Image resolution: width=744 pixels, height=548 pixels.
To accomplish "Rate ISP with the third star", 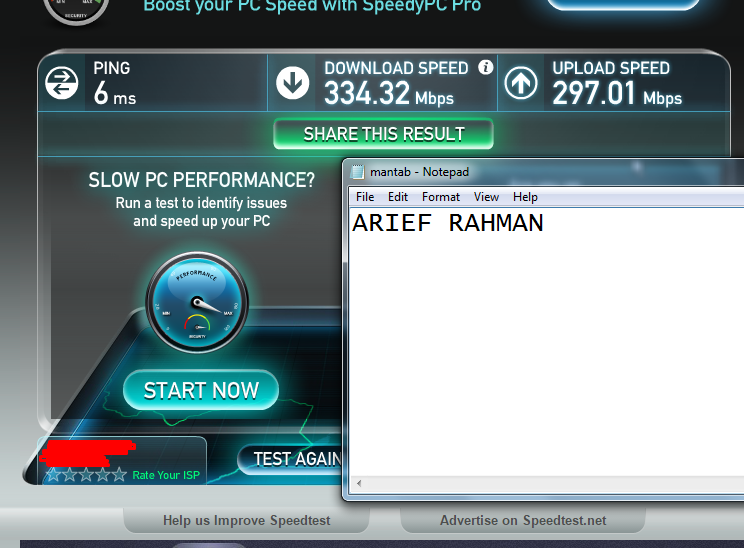I will [86, 474].
